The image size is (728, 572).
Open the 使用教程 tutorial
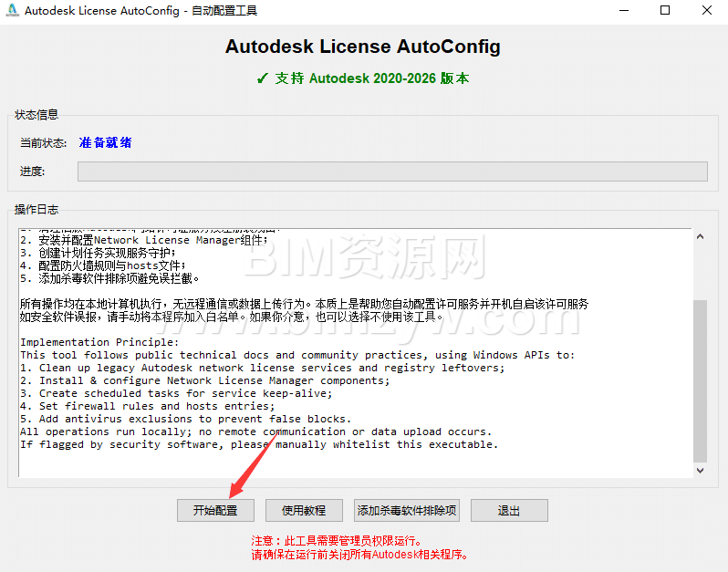(x=304, y=510)
